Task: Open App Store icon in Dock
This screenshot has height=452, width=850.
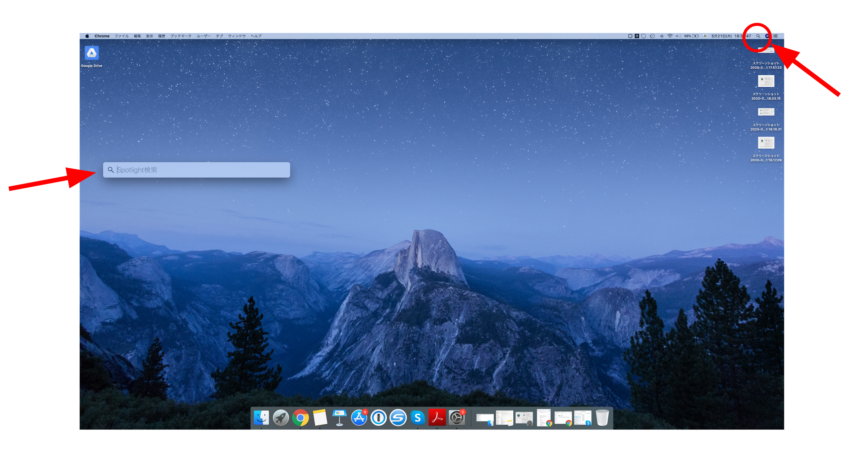Action: pyautogui.click(x=359, y=418)
